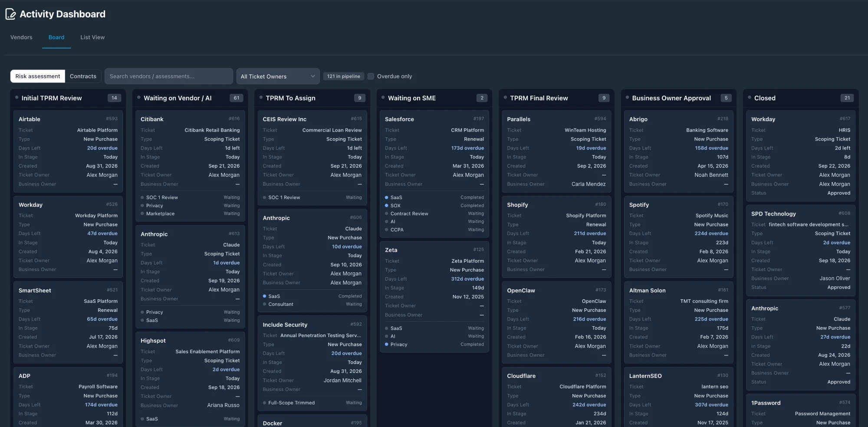This screenshot has width=868, height=427.
Task: Click CCPA assessment in Salesforce card
Action: [x=397, y=230]
